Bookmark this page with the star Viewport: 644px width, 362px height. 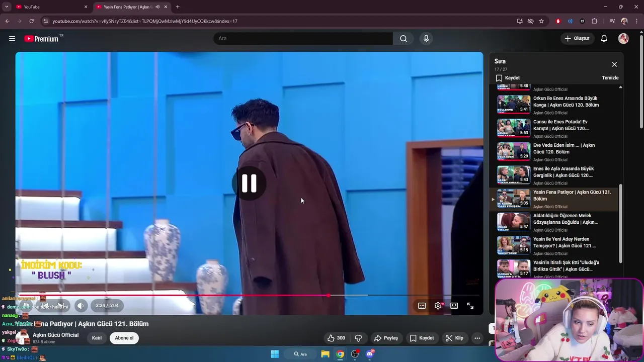pyautogui.click(x=541, y=21)
